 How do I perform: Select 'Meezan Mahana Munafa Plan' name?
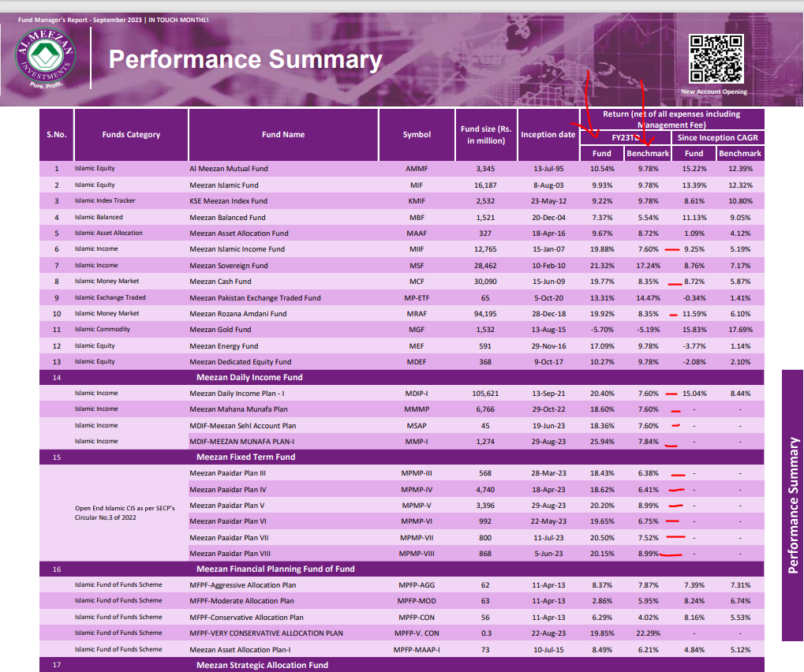[238, 409]
